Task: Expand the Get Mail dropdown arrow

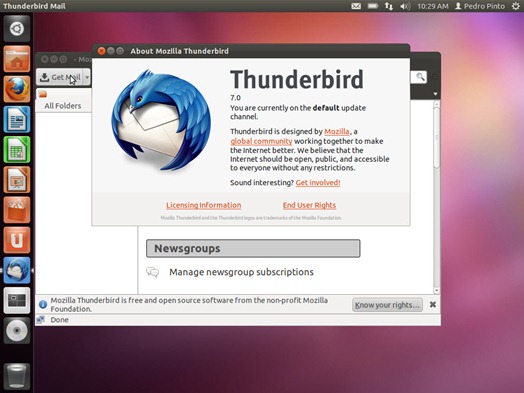Action: click(87, 78)
